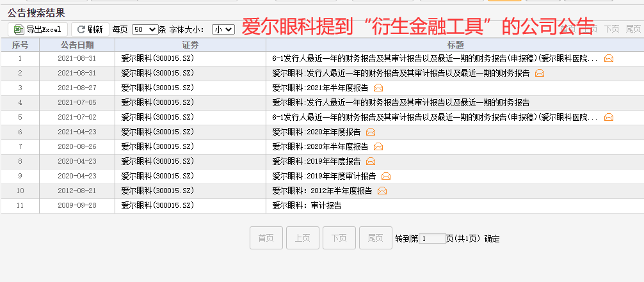Select date 2021-08-27 in row 3

coord(77,88)
